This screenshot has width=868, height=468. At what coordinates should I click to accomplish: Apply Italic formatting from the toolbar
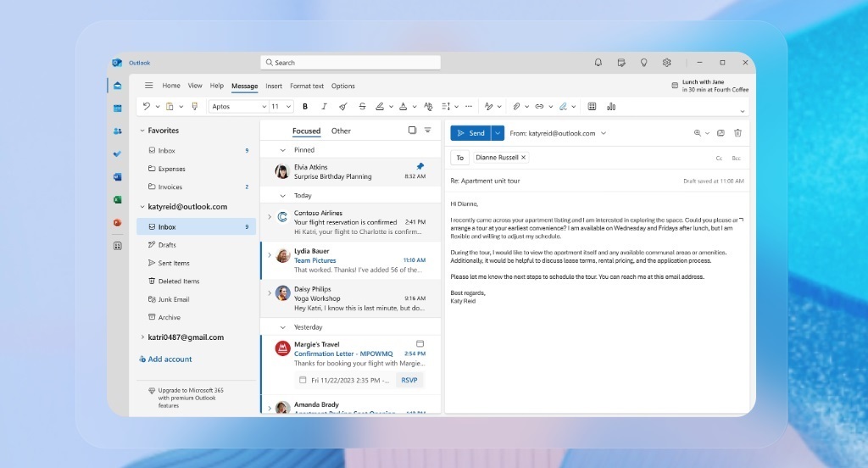[x=324, y=107]
